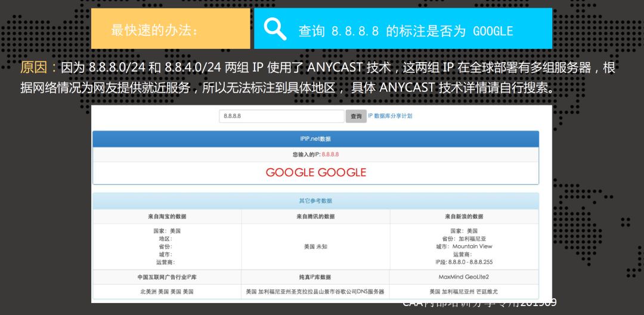The height and width of the screenshot is (315, 644).
Task: Click the MaxMind GeoLite2 header cell
Action: 464,277
